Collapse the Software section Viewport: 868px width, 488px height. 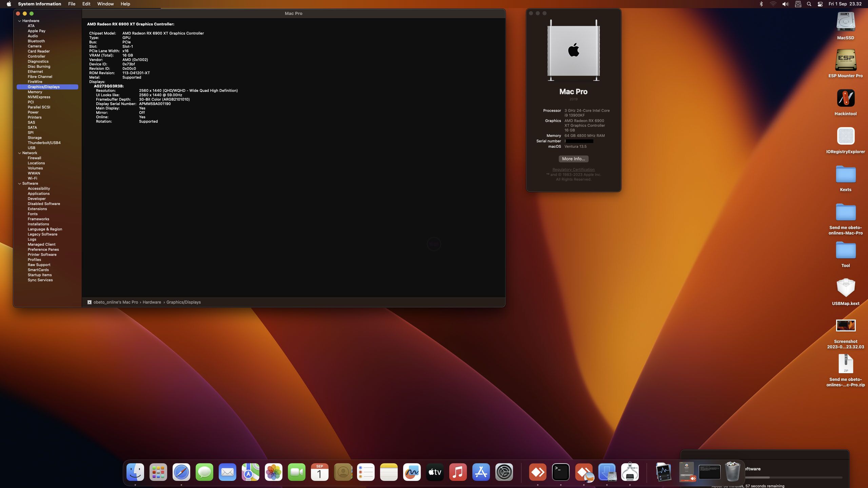[x=20, y=184]
